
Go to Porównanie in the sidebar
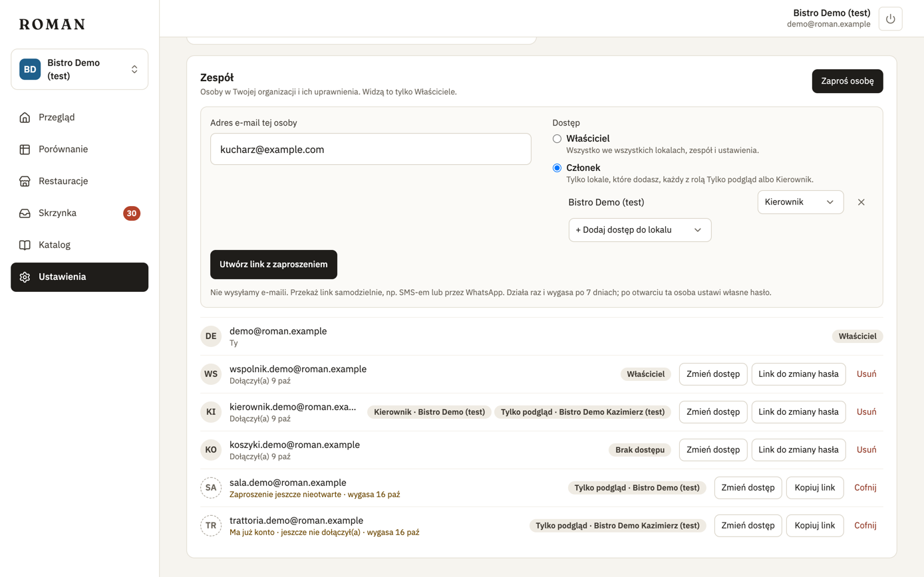(80, 150)
